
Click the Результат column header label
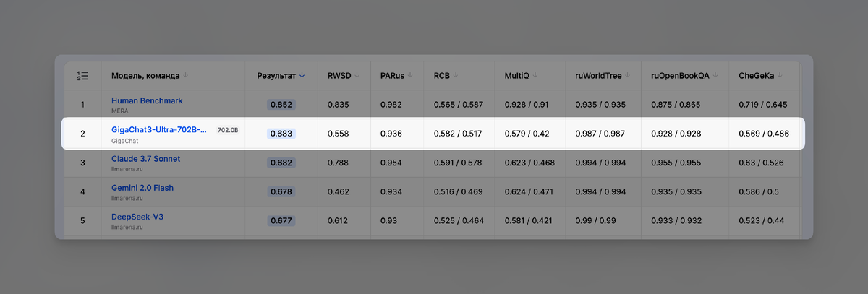(x=276, y=75)
